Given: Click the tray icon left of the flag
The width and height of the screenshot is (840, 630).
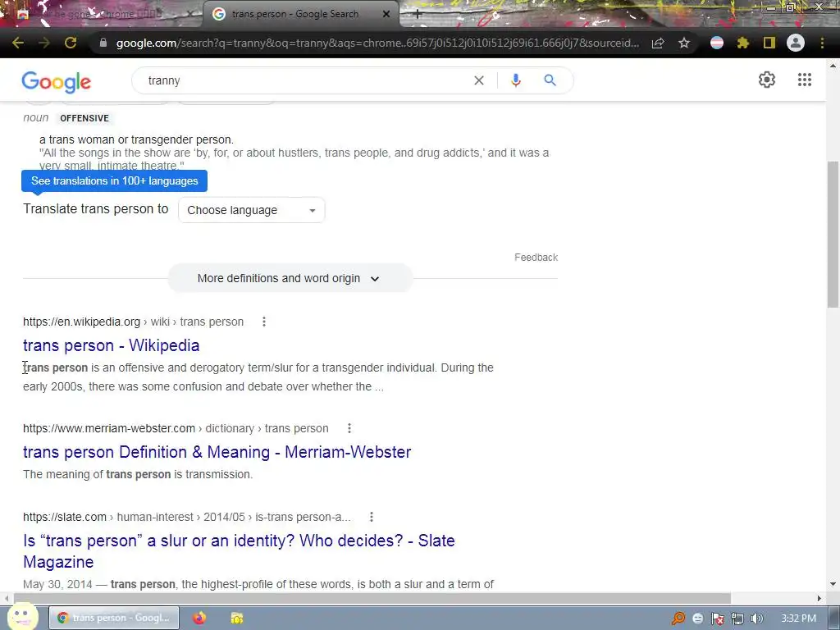Looking at the screenshot, I should coord(697,619).
